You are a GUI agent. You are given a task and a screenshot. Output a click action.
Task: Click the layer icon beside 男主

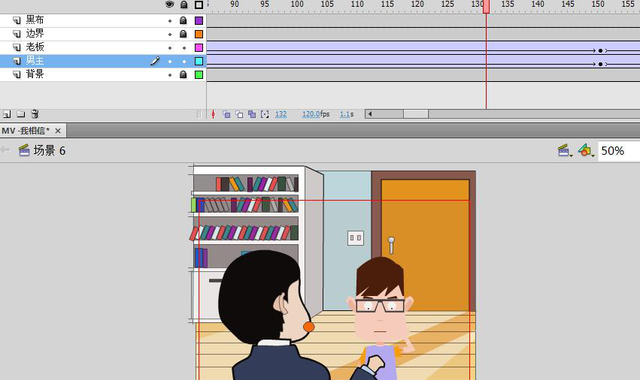click(x=17, y=61)
